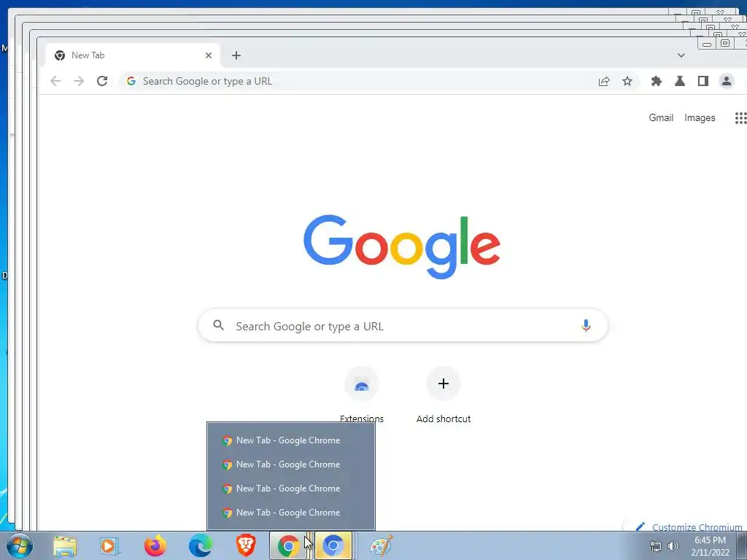Open File Explorer from taskbar
The width and height of the screenshot is (747, 560).
(65, 545)
